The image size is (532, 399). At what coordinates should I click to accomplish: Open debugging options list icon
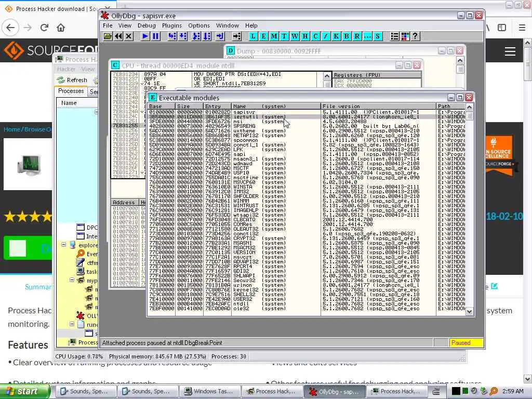[395, 36]
